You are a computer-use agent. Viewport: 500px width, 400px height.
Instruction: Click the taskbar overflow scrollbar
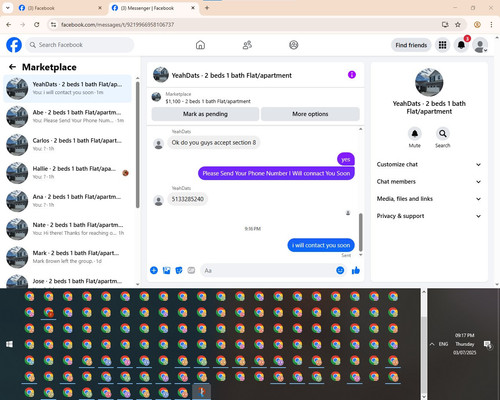424,355
